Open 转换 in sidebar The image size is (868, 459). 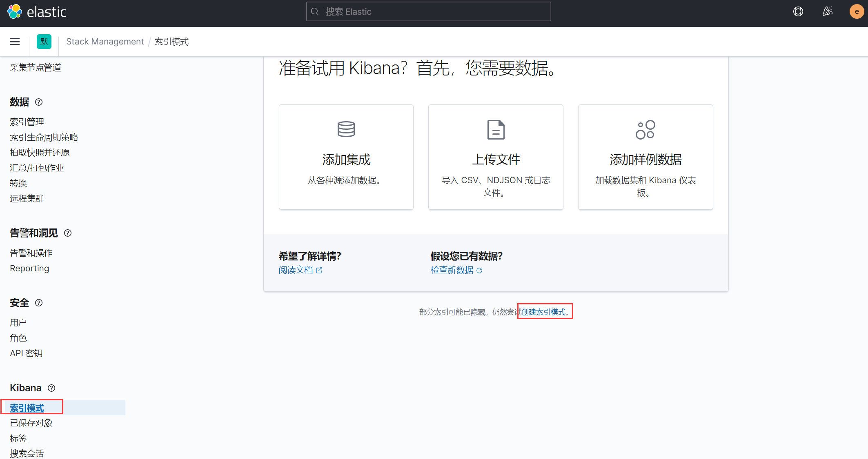pos(18,183)
